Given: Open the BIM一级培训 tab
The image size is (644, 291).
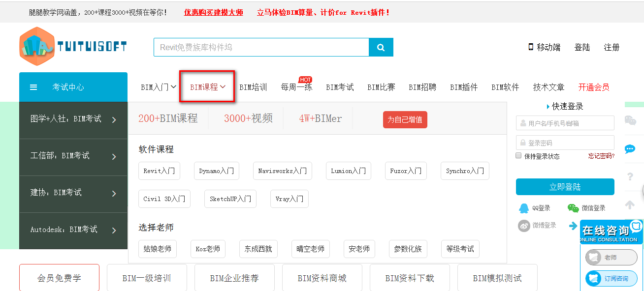Looking at the screenshot, I should coord(147,278).
